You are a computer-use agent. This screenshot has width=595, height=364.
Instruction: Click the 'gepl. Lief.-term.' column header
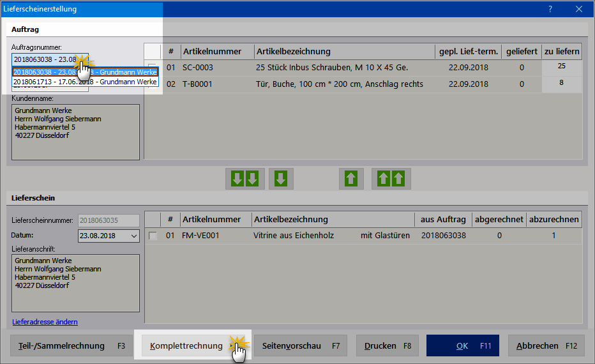coord(469,52)
